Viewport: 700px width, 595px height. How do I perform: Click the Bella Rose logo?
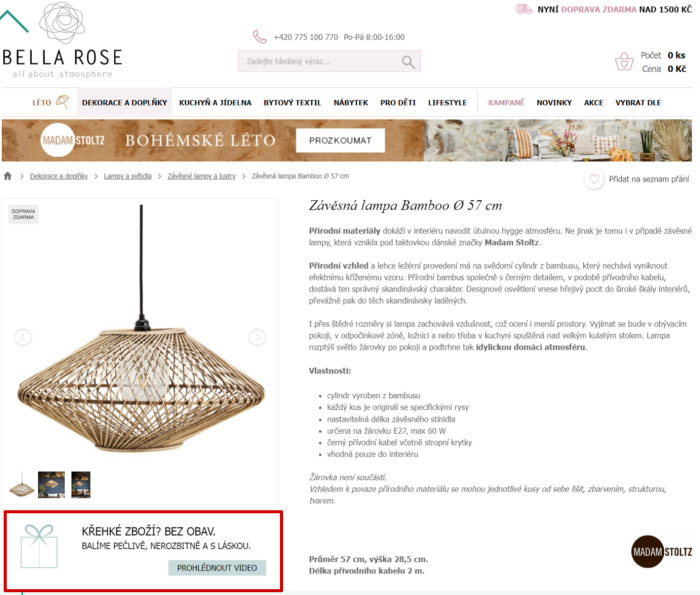coord(62,41)
